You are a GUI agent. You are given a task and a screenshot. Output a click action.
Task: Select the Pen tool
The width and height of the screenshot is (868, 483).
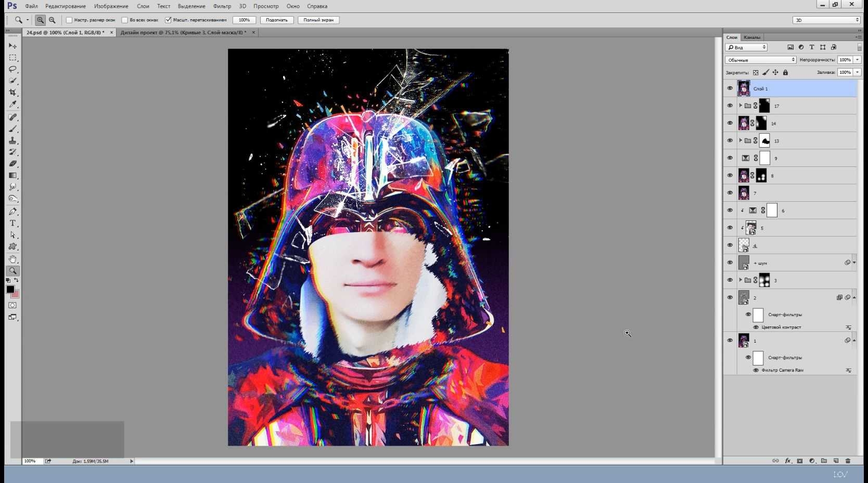click(12, 212)
